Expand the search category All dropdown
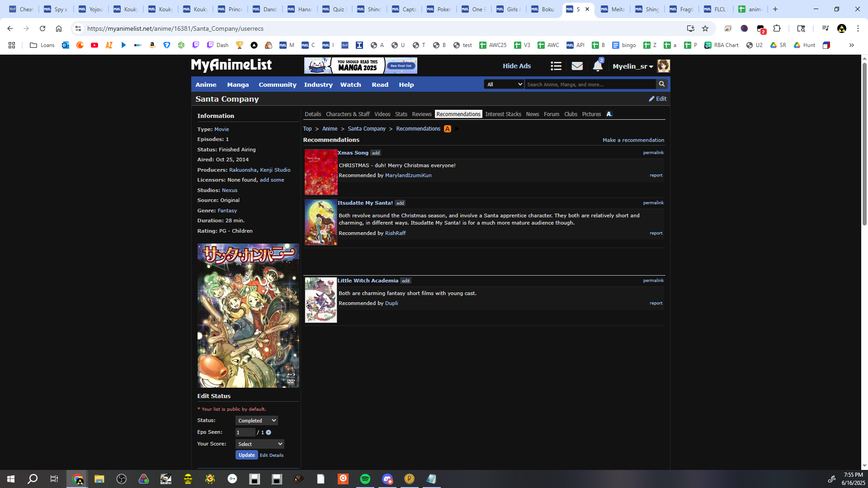868x488 pixels. pos(504,84)
